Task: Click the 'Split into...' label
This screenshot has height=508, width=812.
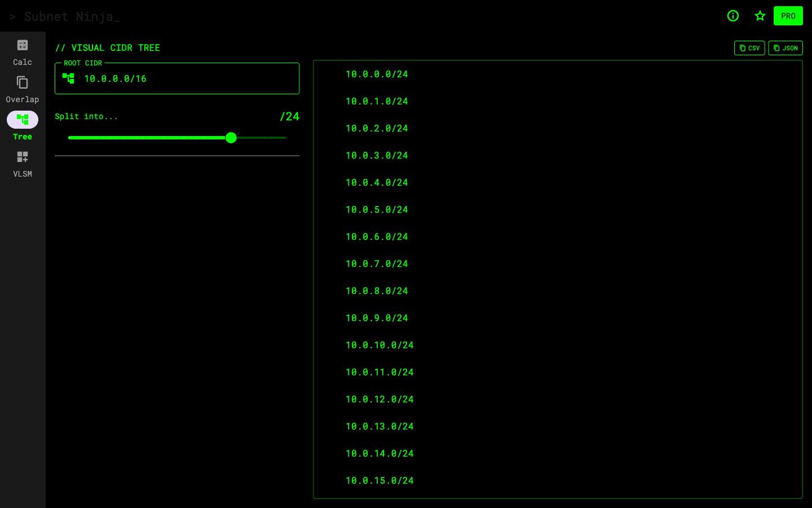Action: [x=86, y=116]
